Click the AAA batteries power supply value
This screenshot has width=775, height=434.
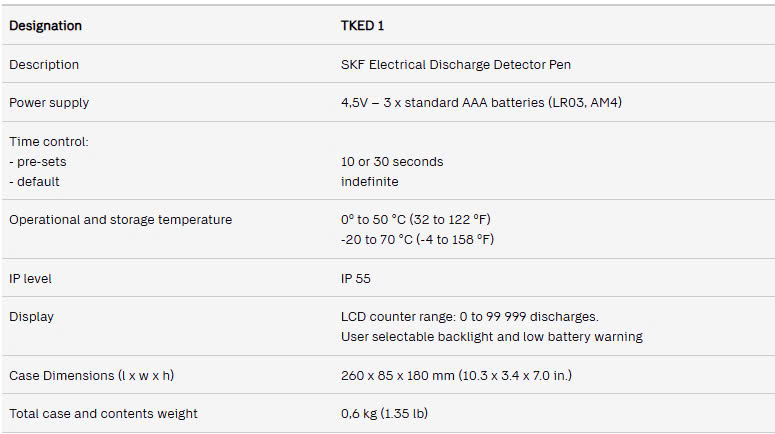481,102
